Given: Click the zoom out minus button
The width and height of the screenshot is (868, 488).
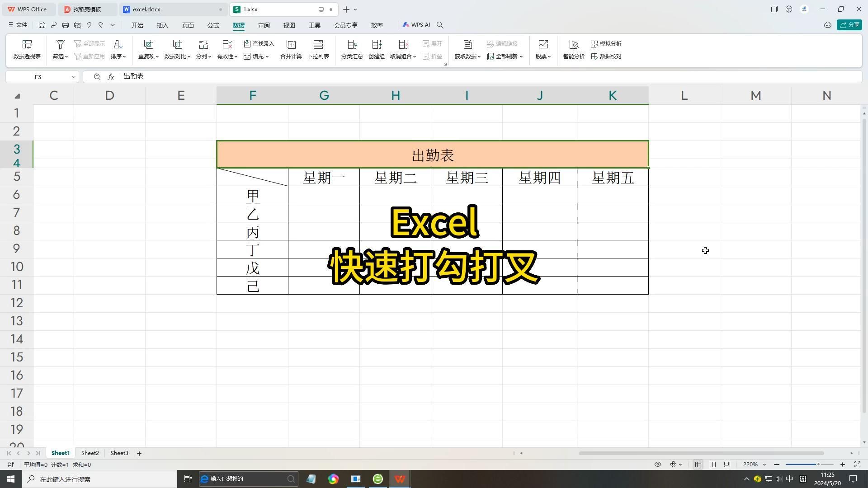Looking at the screenshot, I should pos(777,465).
